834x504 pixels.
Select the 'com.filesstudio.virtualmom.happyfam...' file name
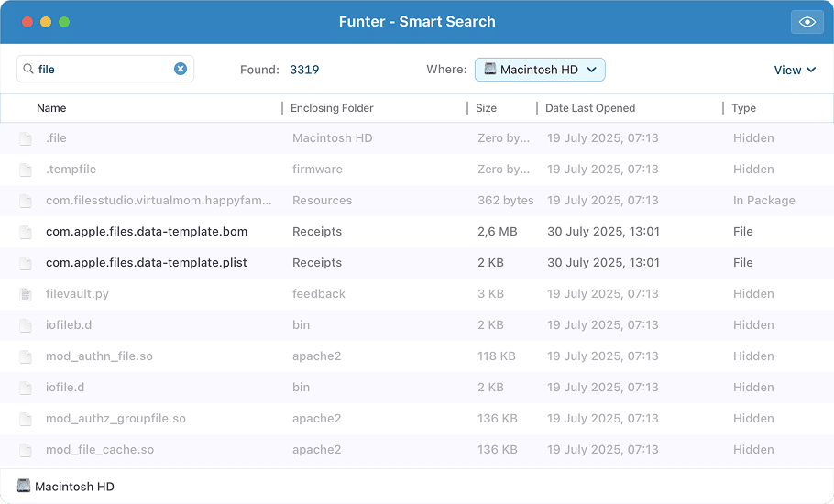159,201
